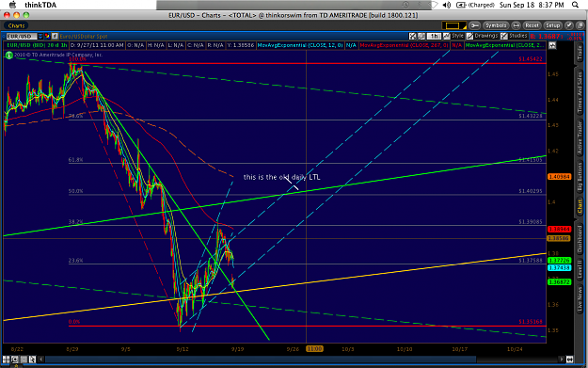Click the $1.35168 Fibonacci level label
The width and height of the screenshot is (588, 368).
coord(531,322)
